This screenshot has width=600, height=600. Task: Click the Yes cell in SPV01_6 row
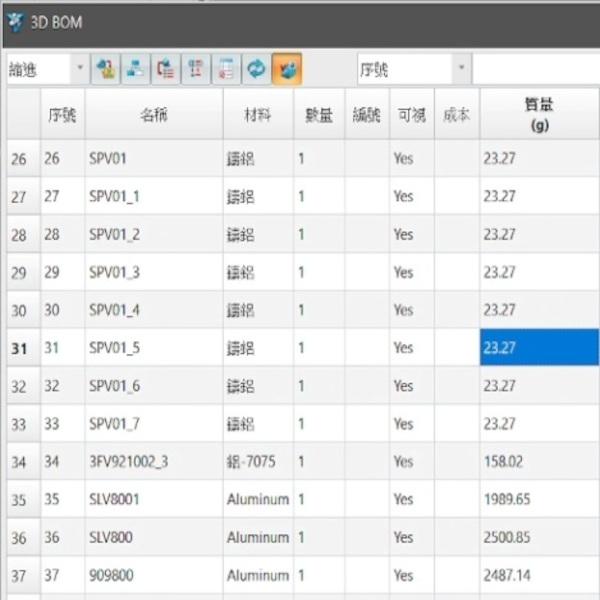tap(412, 386)
